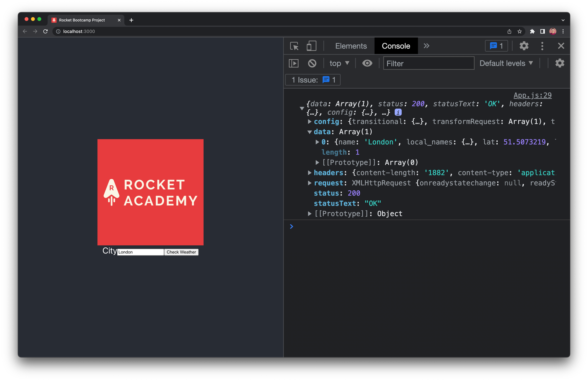Switch to the Elements tab

[x=351, y=46]
